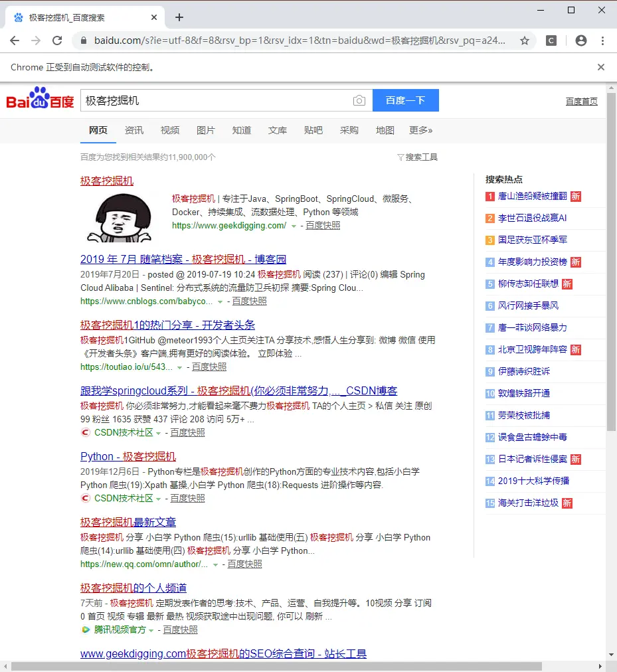Viewport: 617px width, 672px height.
Task: Expand dropdown next to toutiao.io URL
Action: click(x=180, y=368)
